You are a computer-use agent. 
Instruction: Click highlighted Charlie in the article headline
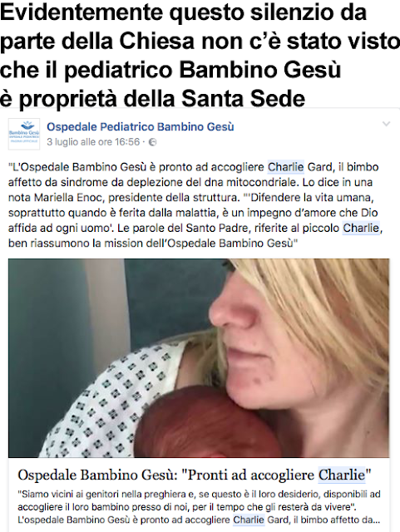point(342,475)
